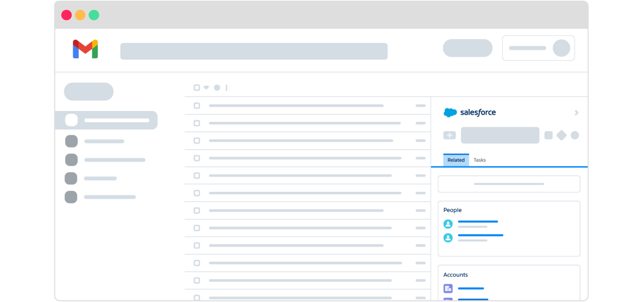Switch to the Tasks tab
644x302 pixels.
coord(479,160)
